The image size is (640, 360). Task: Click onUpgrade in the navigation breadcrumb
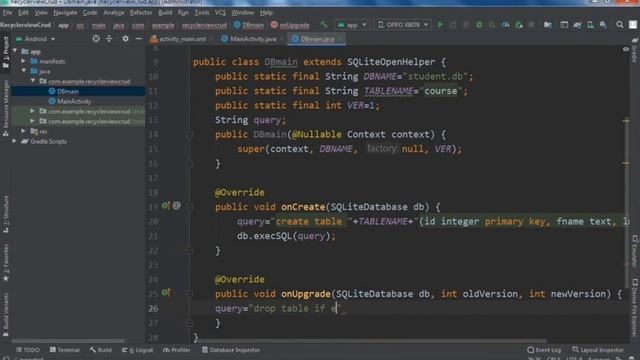(x=290, y=25)
